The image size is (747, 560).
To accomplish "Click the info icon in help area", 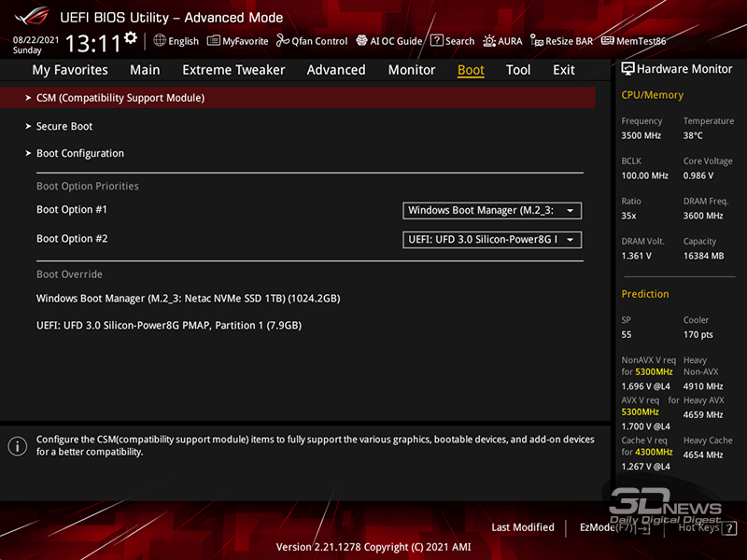I will pyautogui.click(x=17, y=446).
